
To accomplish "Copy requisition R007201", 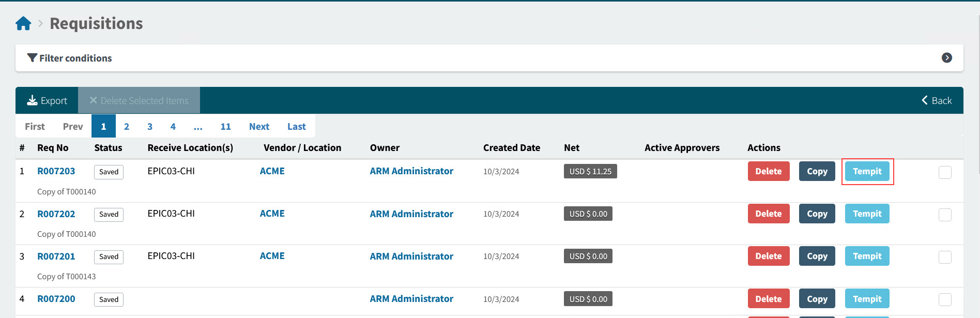I will (x=817, y=256).
